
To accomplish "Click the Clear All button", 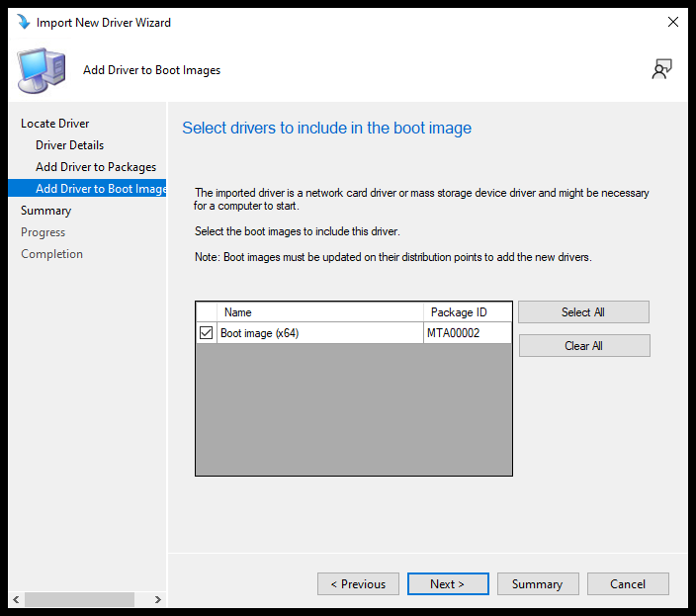I will tap(584, 346).
